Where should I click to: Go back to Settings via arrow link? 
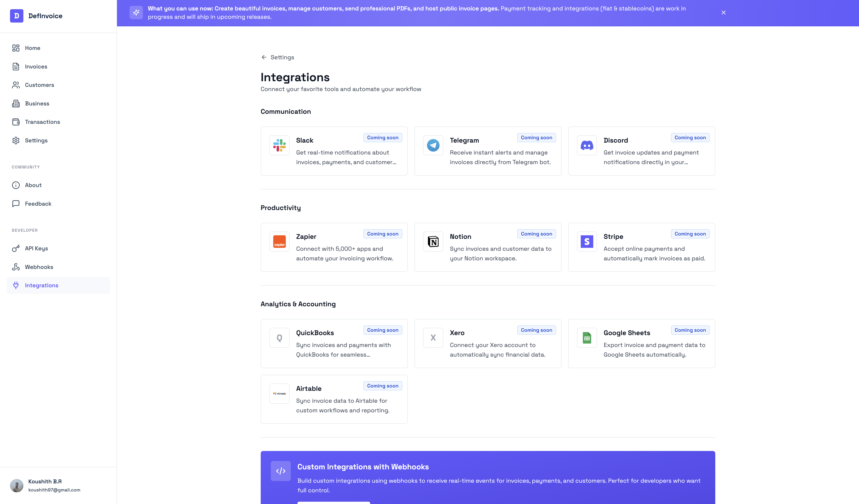pos(277,57)
